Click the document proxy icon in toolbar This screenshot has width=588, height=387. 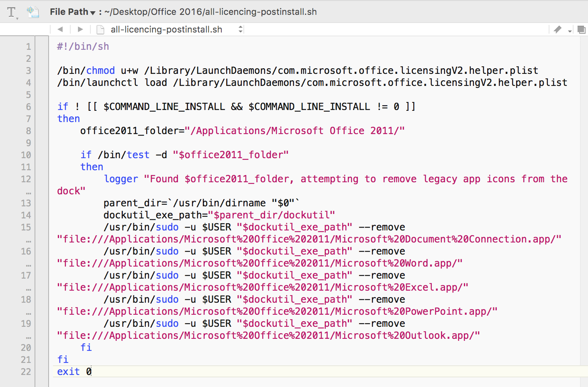(x=33, y=12)
